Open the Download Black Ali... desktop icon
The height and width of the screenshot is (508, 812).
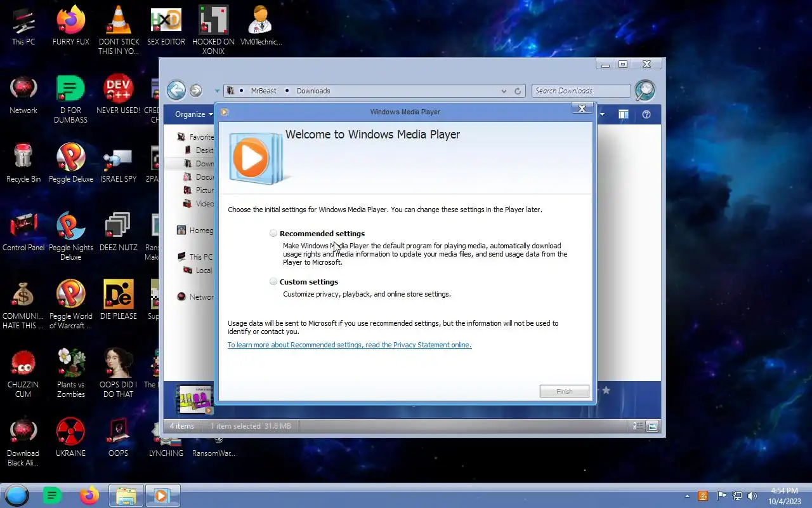coord(23,443)
